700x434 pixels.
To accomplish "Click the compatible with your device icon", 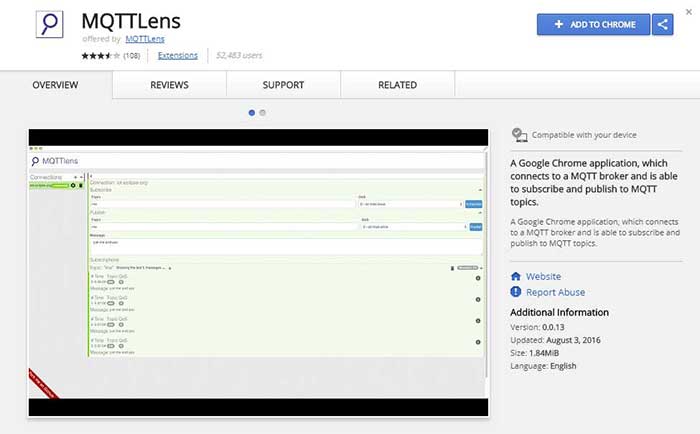I will pyautogui.click(x=519, y=134).
